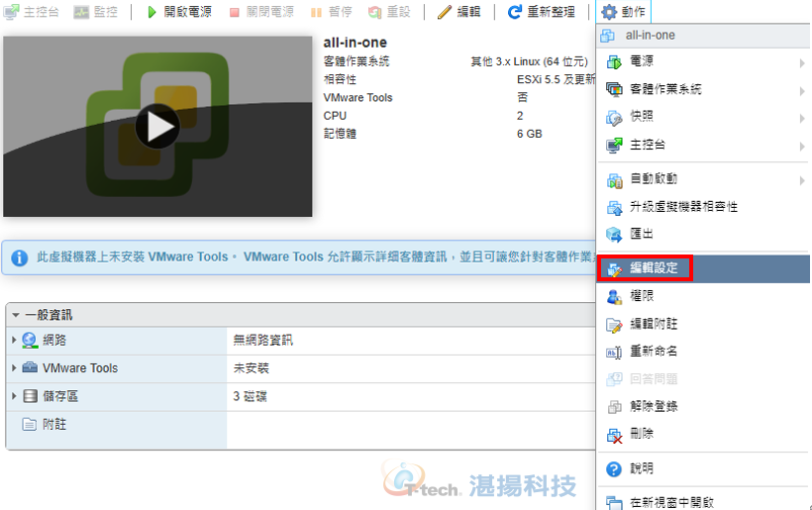Choose 編輯設定 edit settings

click(x=703, y=268)
